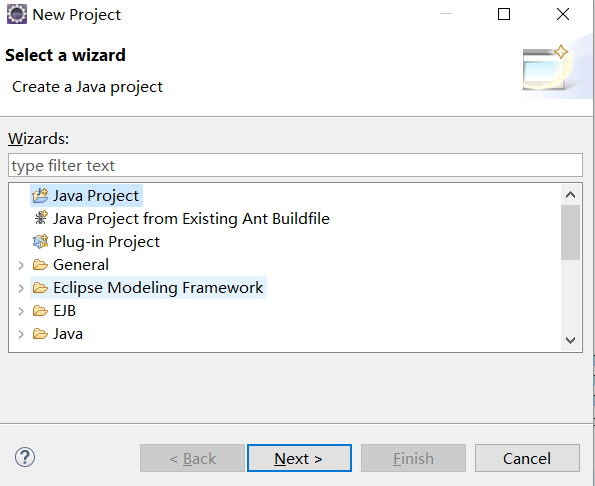Screen dimensions: 595x486
Task: Click the scroll down arrow of wizard list
Action: (570, 340)
